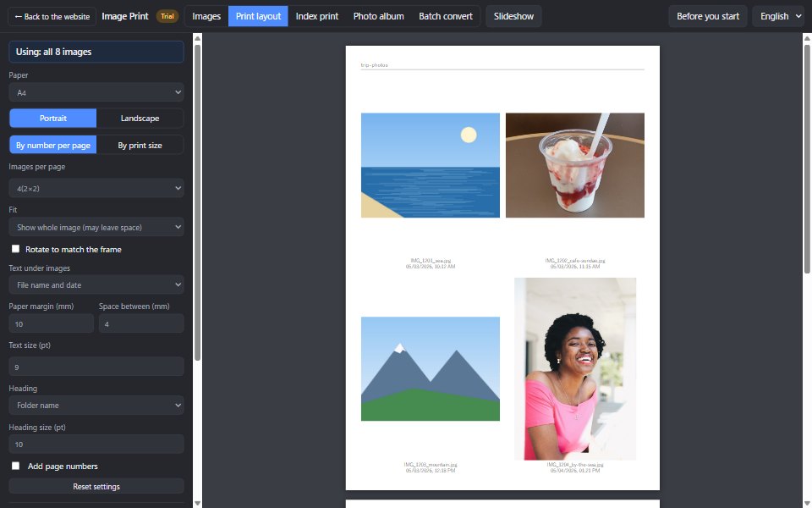This screenshot has width=812, height=508.
Task: Open the Paper size A4 dropdown
Action: tap(96, 93)
